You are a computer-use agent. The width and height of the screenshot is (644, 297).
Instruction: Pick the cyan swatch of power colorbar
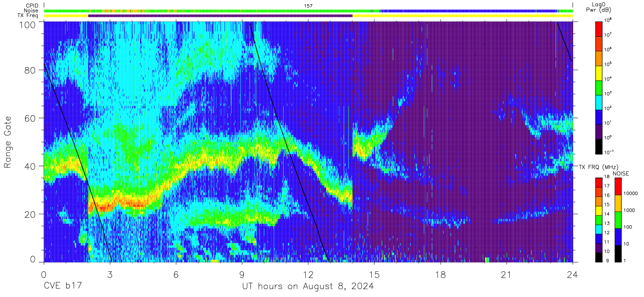599,102
